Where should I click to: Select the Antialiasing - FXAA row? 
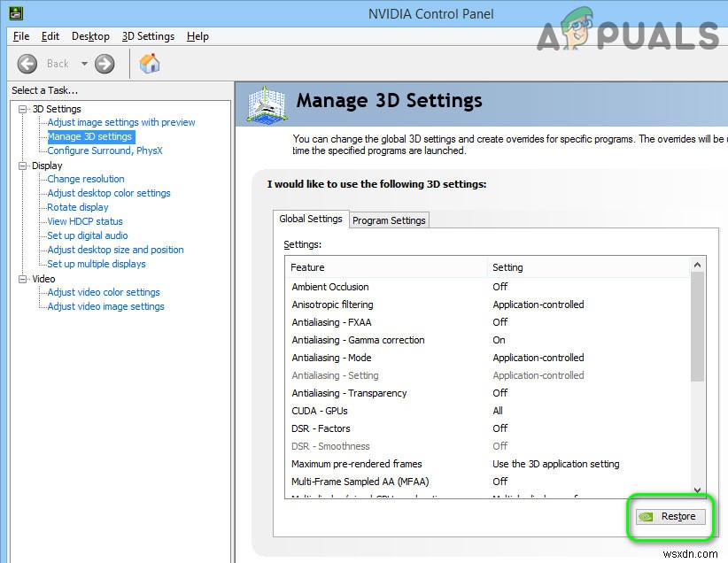488,322
